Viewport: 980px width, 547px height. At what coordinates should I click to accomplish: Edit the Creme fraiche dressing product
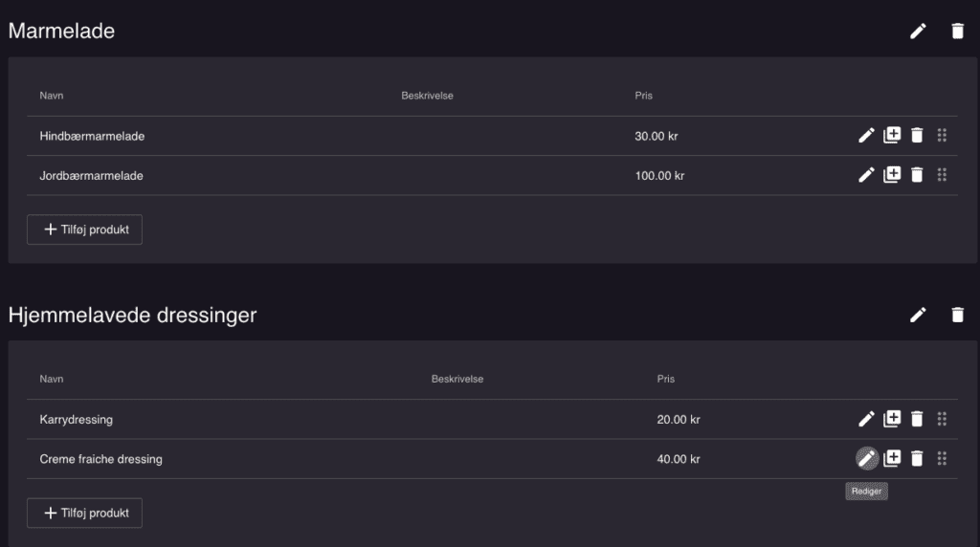[867, 459]
